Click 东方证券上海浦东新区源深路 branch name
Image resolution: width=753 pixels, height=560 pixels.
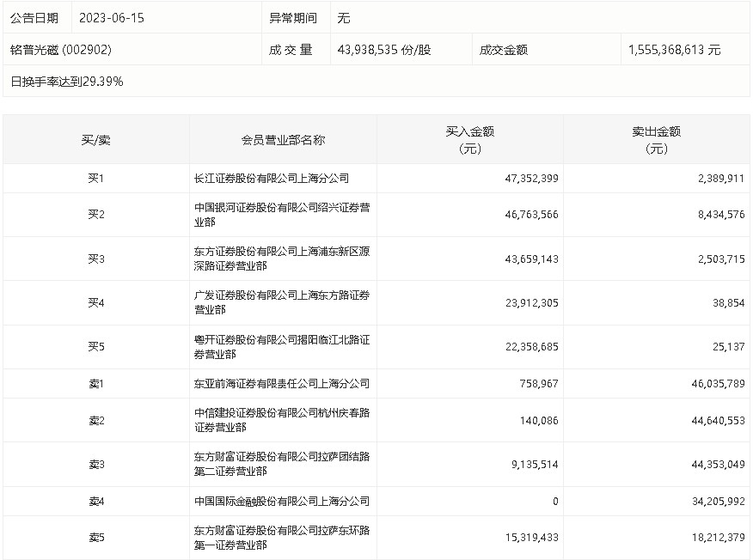[282, 259]
